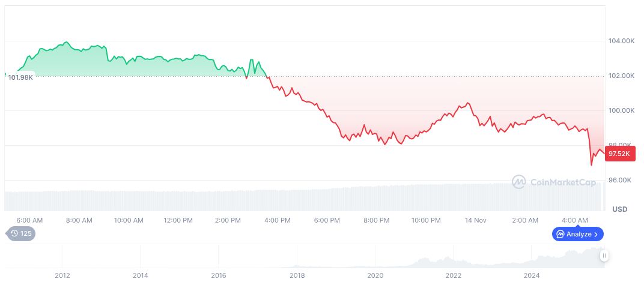Click the 14 Nov date axis label
This screenshot has height=282, width=644.
476,220
